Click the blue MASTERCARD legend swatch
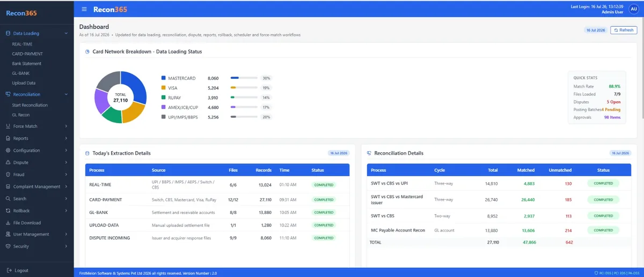644x277 pixels. 163,78
